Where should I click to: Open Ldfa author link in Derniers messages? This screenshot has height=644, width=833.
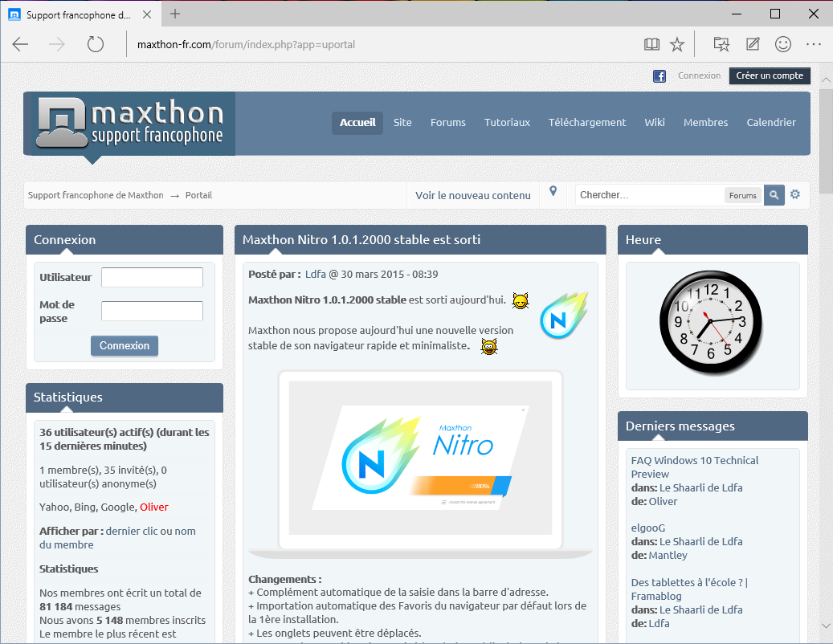coord(659,623)
